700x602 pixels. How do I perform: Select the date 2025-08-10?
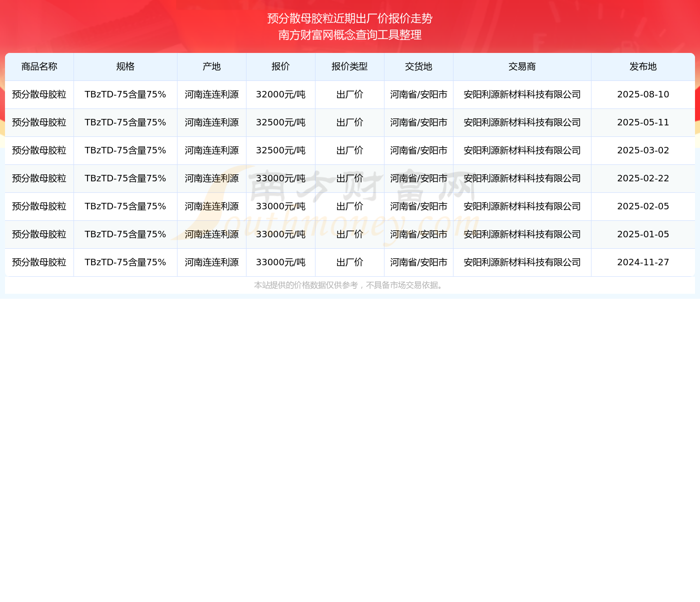pyautogui.click(x=643, y=94)
